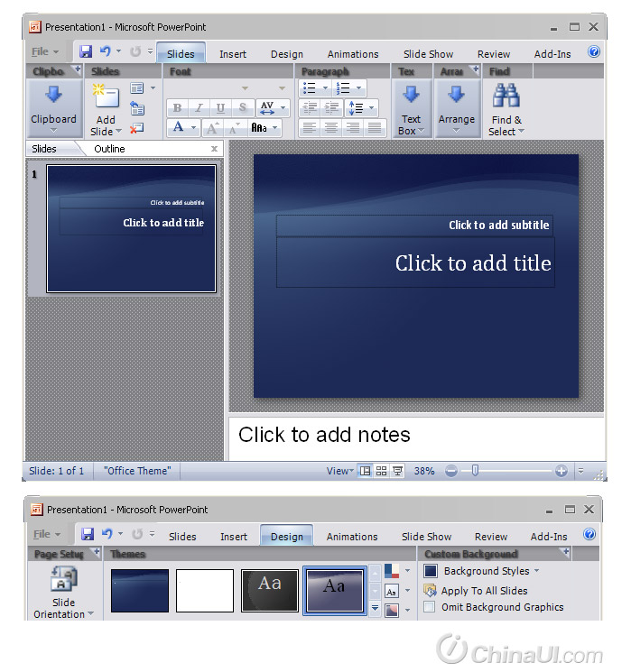
Task: Open font name dropdown arrow
Action: pyautogui.click(x=245, y=88)
